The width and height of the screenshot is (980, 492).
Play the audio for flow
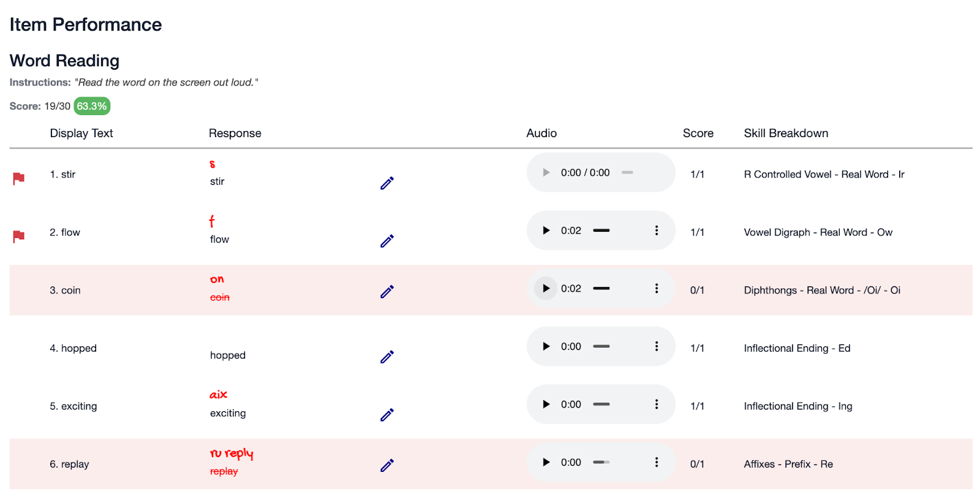point(546,231)
